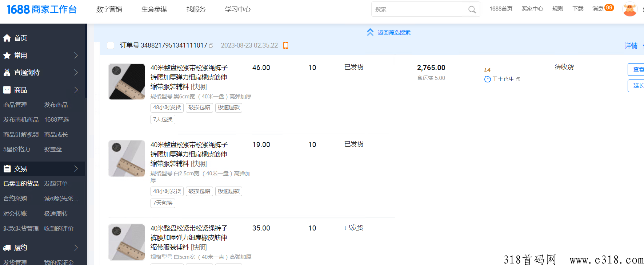Screen dimensions: 644x265
Task: Click the user avatar in header
Action: (x=630, y=9)
